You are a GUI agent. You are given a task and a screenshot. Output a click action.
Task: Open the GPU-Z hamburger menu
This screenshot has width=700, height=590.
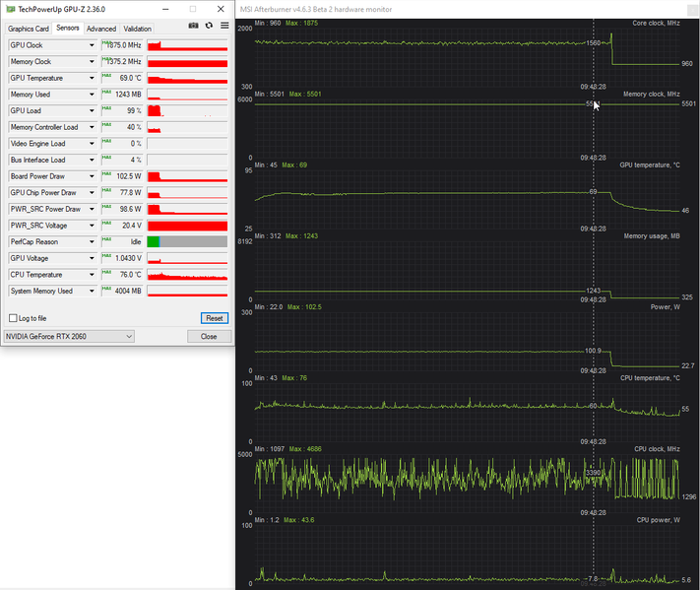[x=224, y=26]
